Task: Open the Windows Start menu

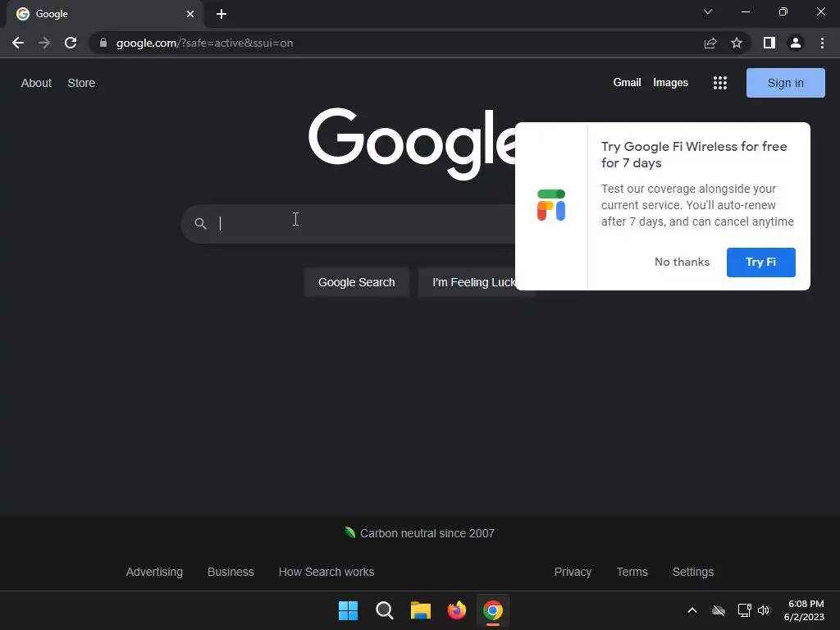Action: pos(348,610)
